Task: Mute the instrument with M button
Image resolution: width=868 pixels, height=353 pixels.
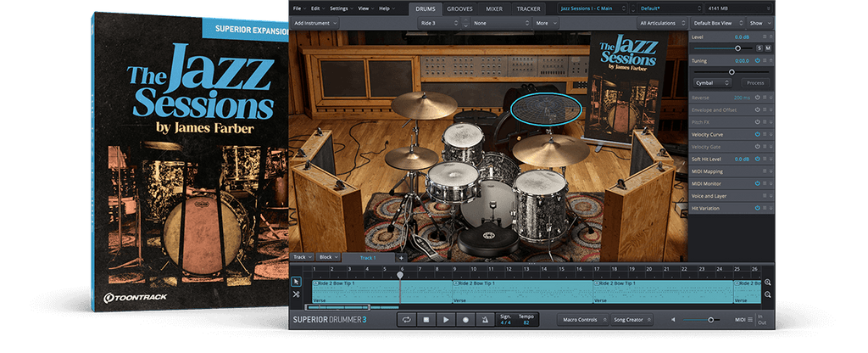Action: pyautogui.click(x=768, y=48)
